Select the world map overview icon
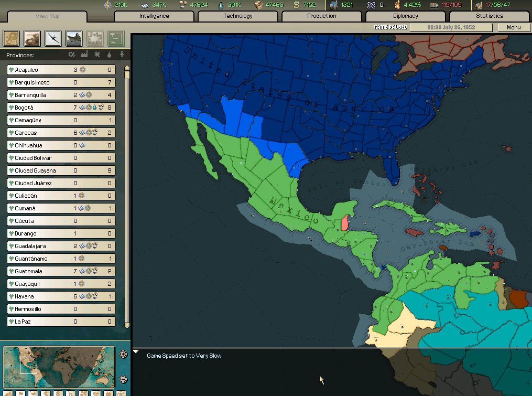532x396 pixels. [11, 38]
